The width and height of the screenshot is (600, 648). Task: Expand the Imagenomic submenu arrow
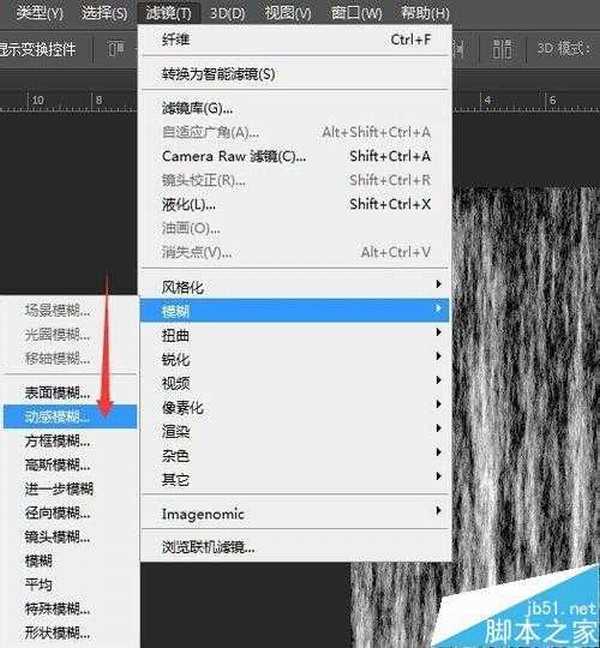(x=438, y=513)
